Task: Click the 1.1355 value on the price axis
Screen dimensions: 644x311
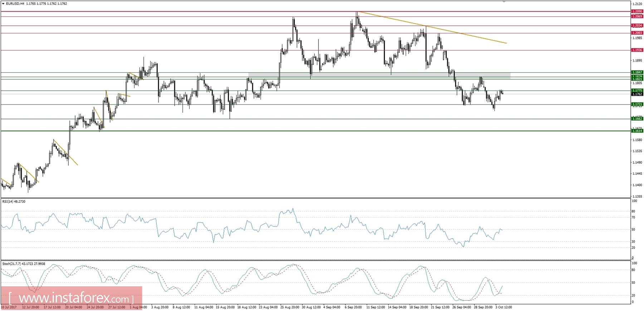Action: click(x=637, y=197)
